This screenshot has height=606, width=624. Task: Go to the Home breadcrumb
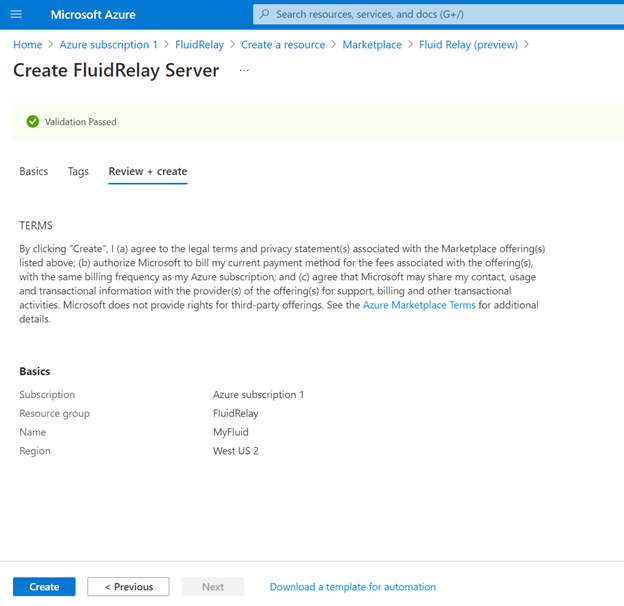(27, 45)
